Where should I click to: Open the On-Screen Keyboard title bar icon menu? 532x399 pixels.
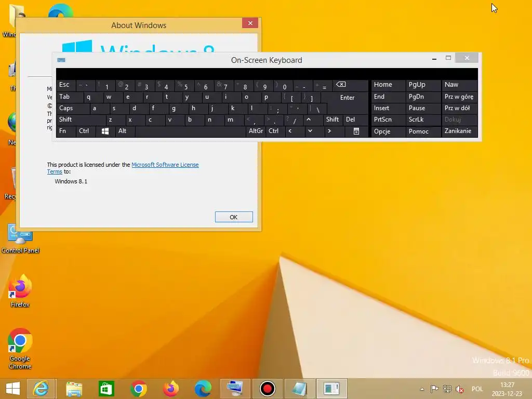(61, 60)
